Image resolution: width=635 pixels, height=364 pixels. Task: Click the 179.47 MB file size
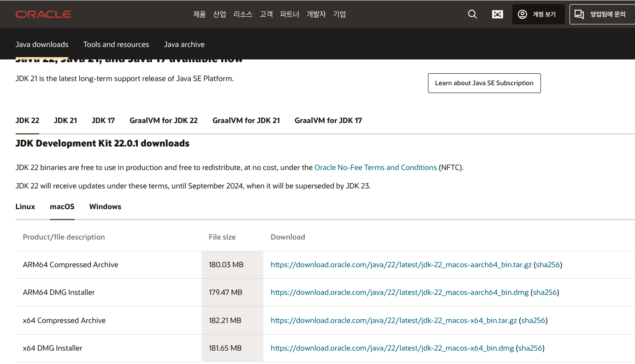click(226, 292)
